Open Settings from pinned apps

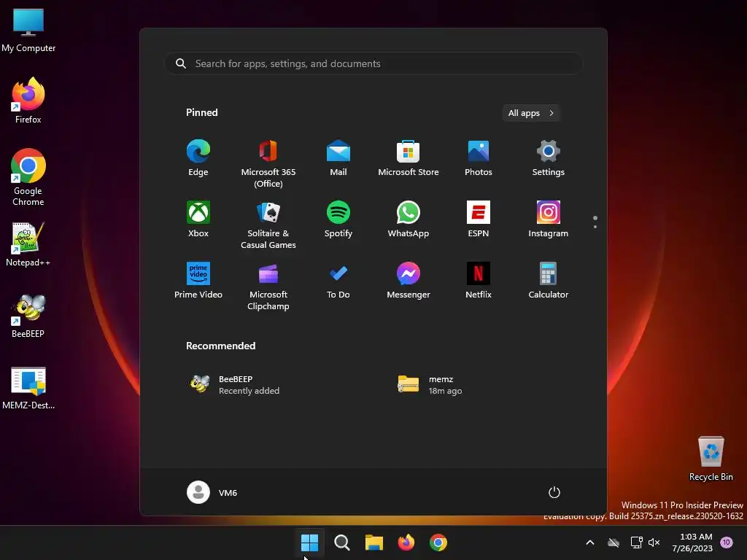(x=549, y=158)
